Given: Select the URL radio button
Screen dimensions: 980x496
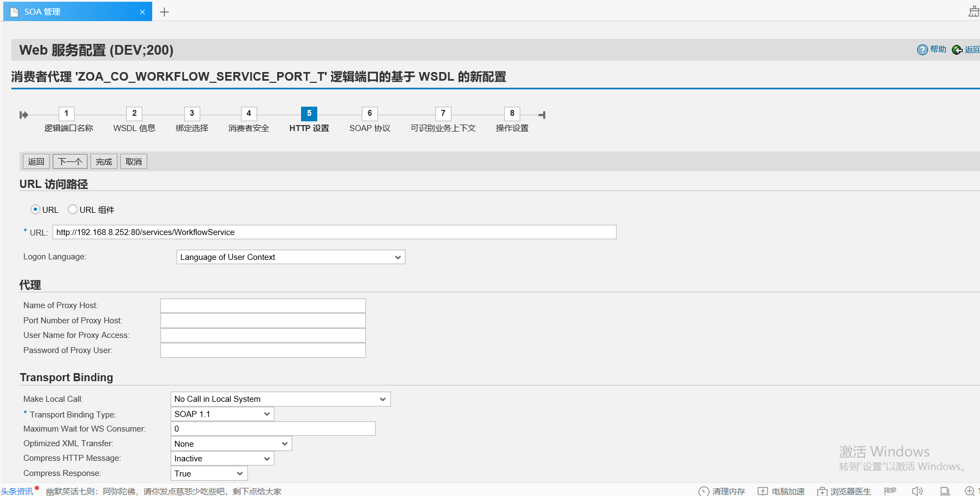Looking at the screenshot, I should [x=35, y=210].
